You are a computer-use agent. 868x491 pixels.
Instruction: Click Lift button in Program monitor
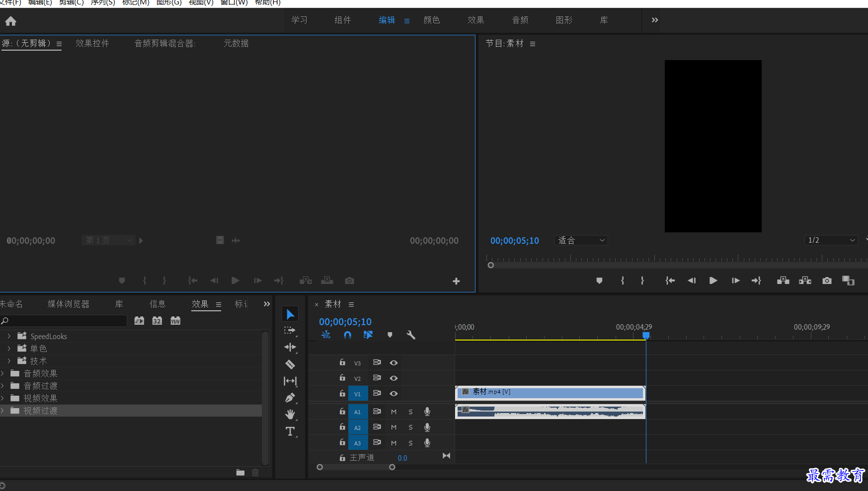pos(783,281)
